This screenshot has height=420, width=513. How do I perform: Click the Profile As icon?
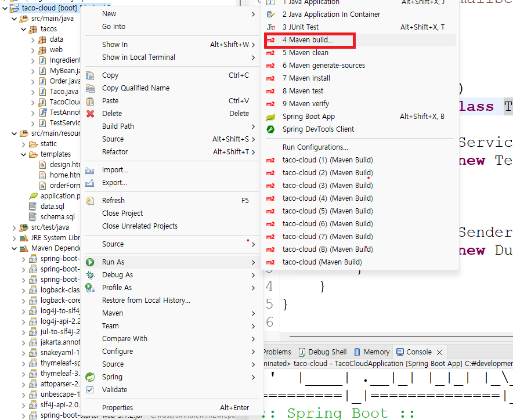coord(90,288)
